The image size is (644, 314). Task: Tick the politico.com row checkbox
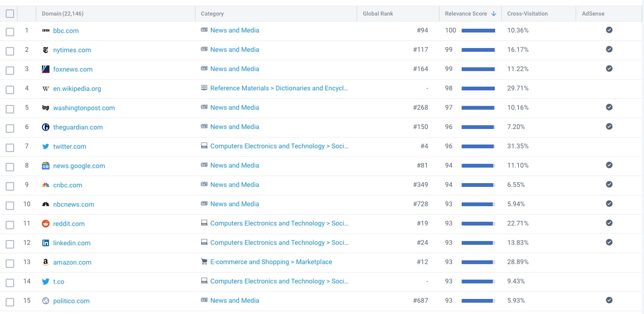tap(10, 302)
